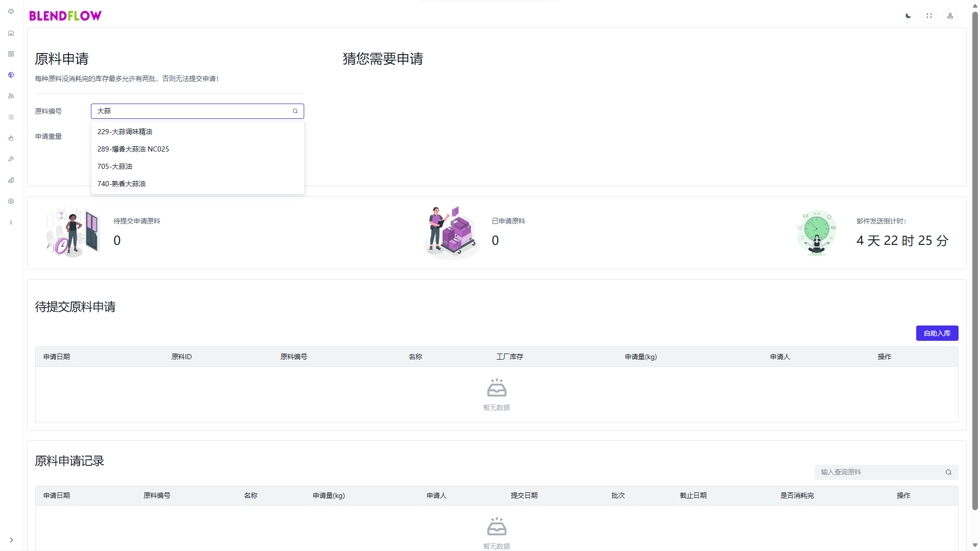Open the grid modules sidebar icon
The height and width of the screenshot is (551, 980).
(11, 54)
